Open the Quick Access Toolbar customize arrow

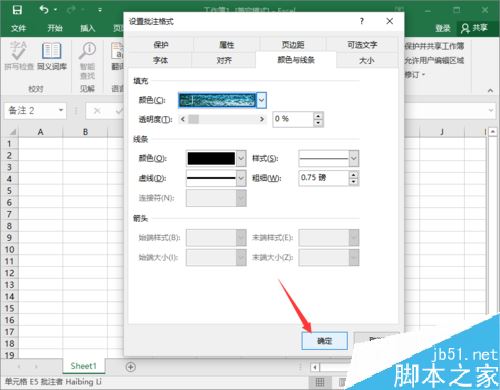coord(100,10)
